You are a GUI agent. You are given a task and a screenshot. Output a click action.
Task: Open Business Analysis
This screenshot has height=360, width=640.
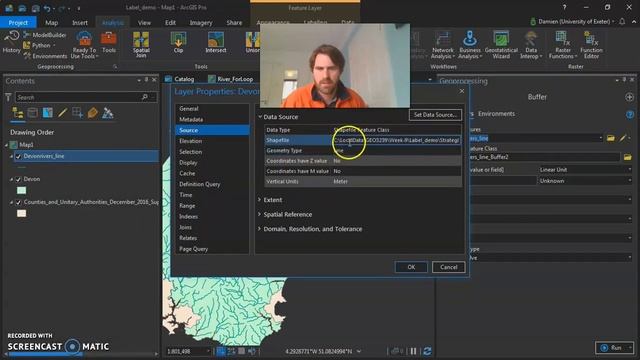click(470, 45)
